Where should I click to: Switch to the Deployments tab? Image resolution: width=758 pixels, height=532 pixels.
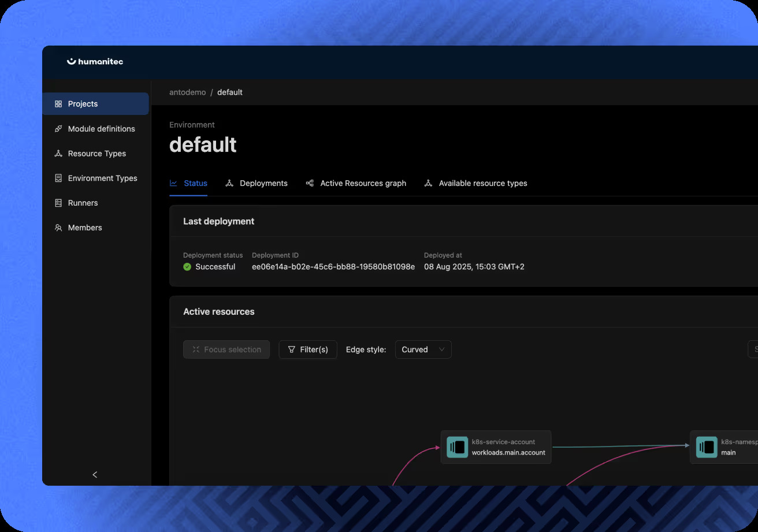263,183
